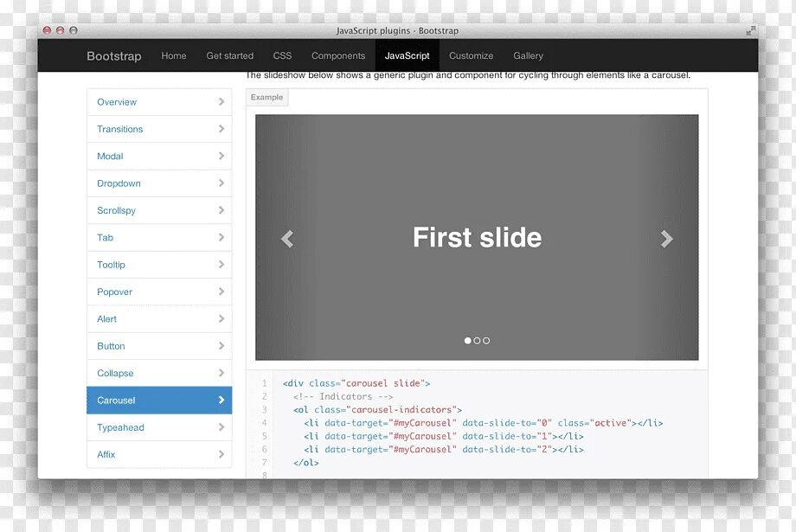Click chevron next to Scrollspy
This screenshot has width=796, height=532.
(221, 210)
